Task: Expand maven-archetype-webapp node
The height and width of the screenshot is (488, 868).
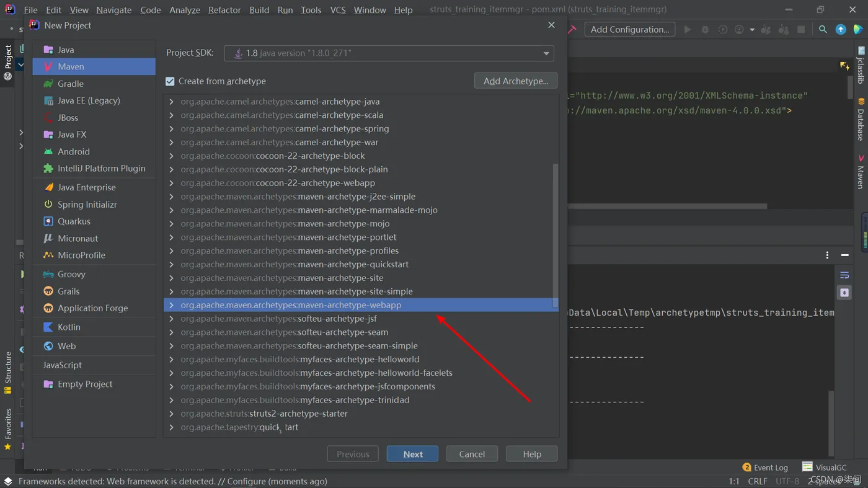Action: tap(171, 305)
